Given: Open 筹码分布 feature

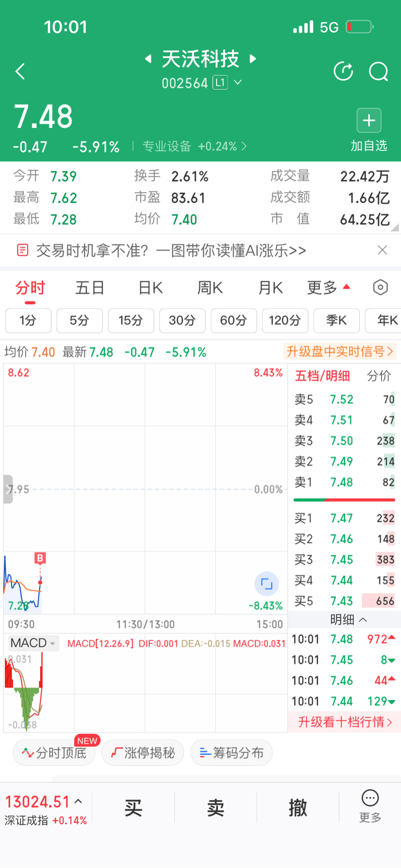Looking at the screenshot, I should (231, 753).
